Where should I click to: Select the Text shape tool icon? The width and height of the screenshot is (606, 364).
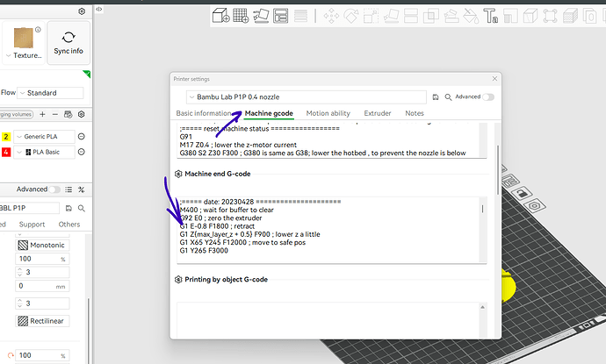(x=491, y=16)
